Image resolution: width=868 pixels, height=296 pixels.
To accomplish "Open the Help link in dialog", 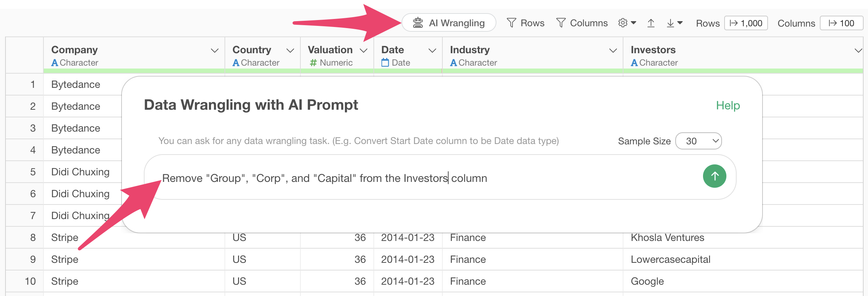I will [x=728, y=105].
